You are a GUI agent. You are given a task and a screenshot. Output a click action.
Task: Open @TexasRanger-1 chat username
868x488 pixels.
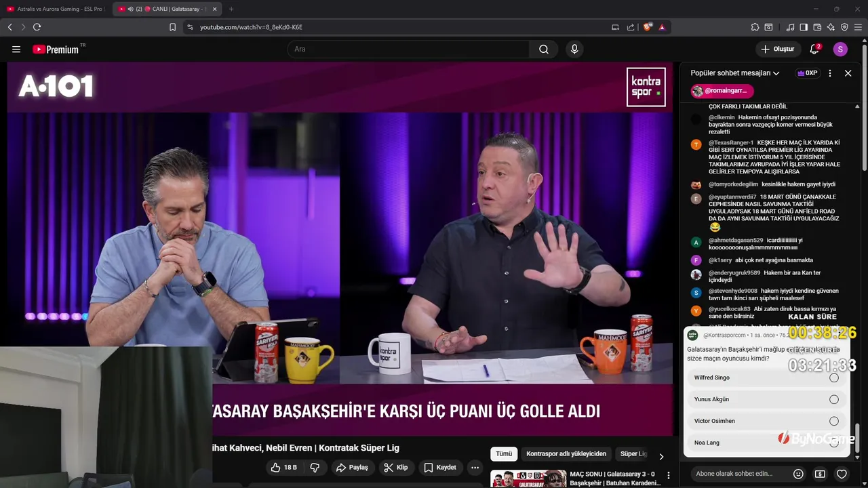731,142
